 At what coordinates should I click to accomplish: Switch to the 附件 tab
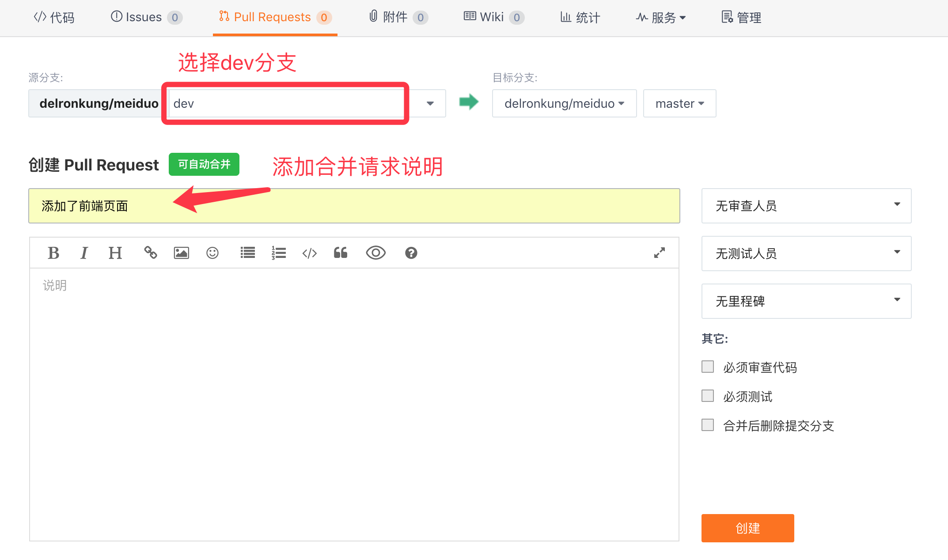398,18
